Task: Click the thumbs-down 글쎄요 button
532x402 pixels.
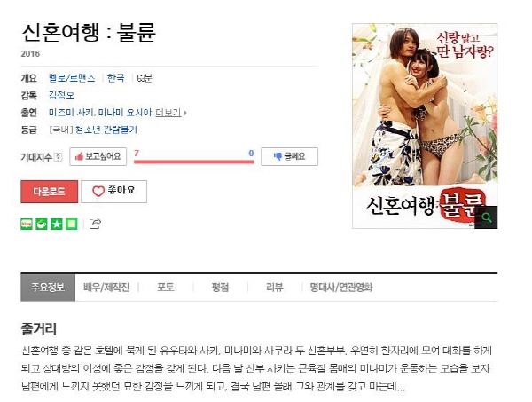Action: pyautogui.click(x=289, y=156)
